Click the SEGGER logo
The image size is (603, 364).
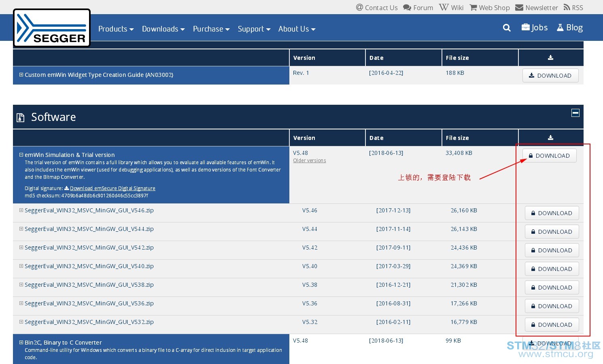(x=52, y=28)
